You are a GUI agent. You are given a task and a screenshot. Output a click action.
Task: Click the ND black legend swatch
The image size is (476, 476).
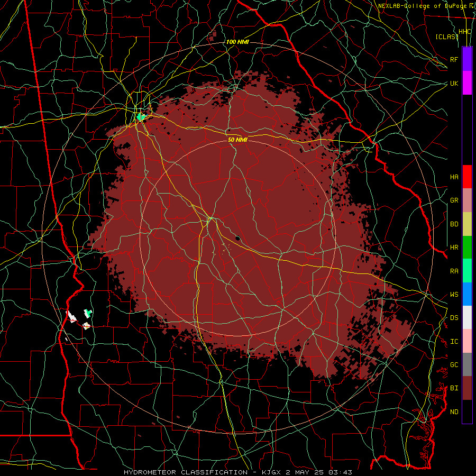pos(467,411)
